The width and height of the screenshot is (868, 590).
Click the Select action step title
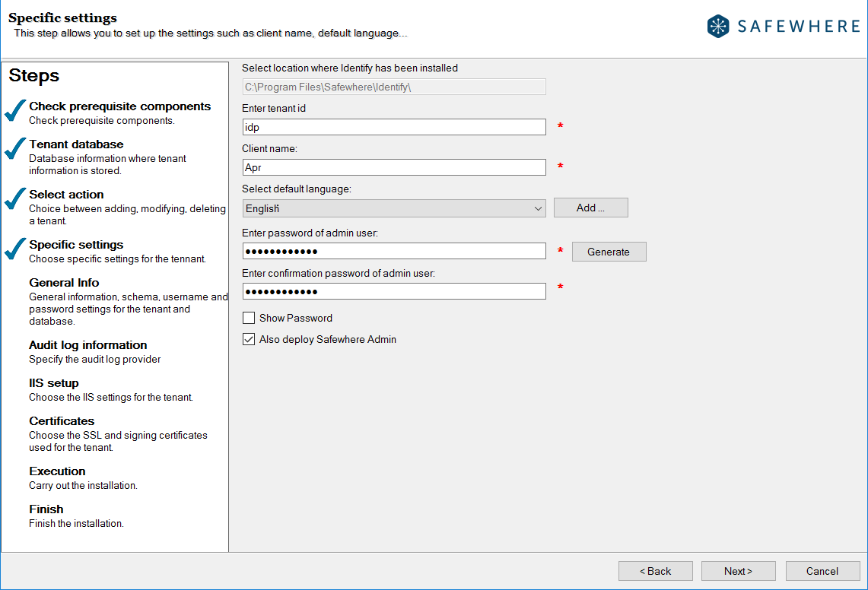66,195
